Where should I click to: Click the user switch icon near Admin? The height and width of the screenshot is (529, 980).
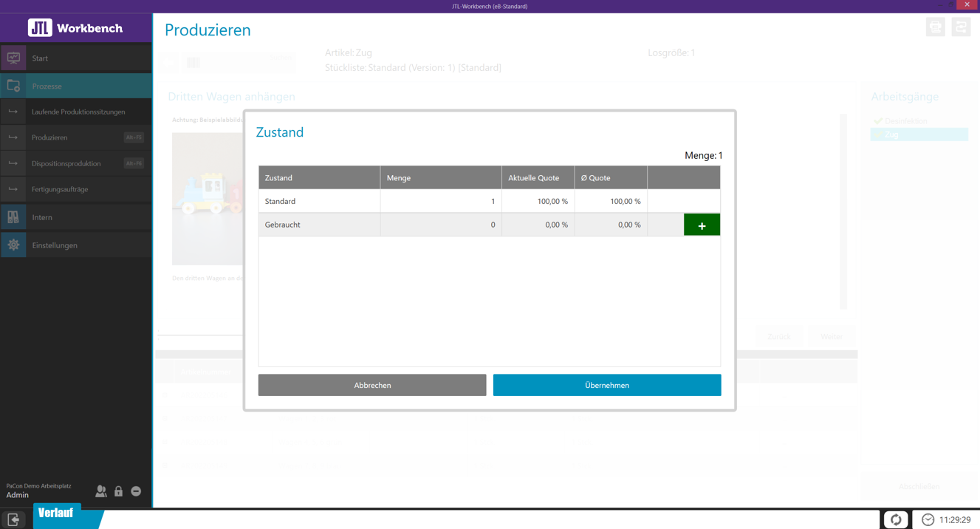[x=101, y=491]
